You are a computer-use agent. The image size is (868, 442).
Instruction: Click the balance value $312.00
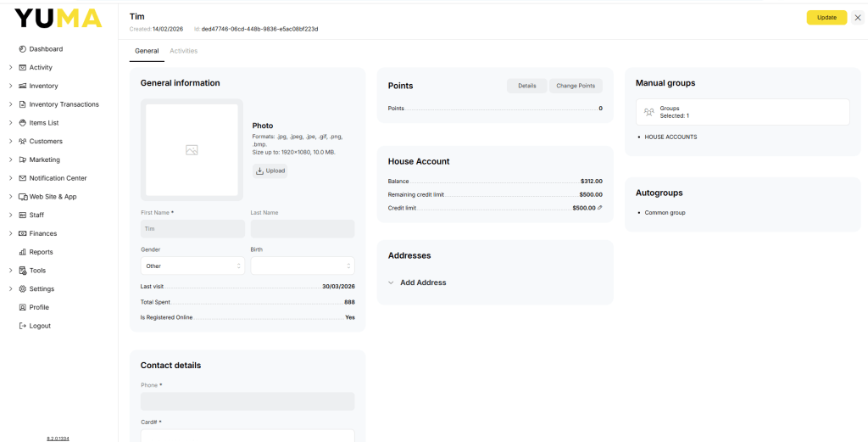click(591, 181)
